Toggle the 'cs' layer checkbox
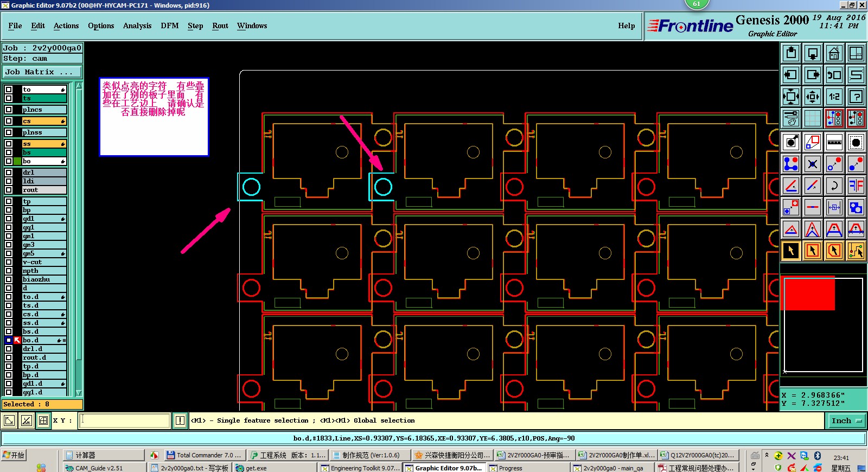The image size is (868, 472). point(9,121)
